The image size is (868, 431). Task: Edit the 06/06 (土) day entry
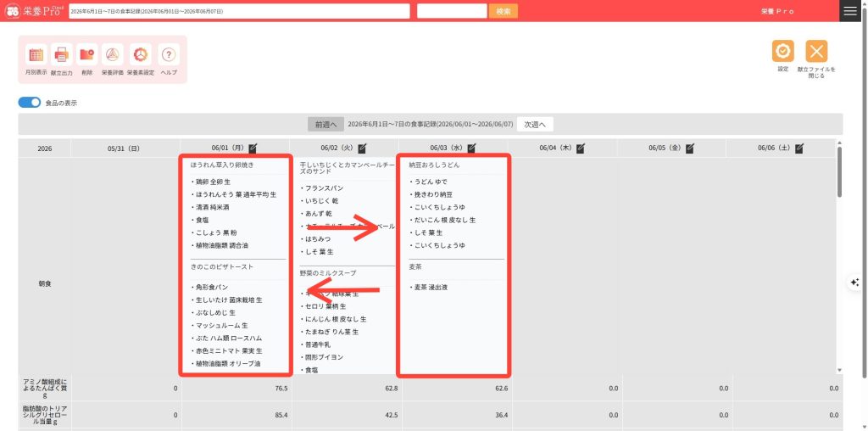click(x=798, y=148)
